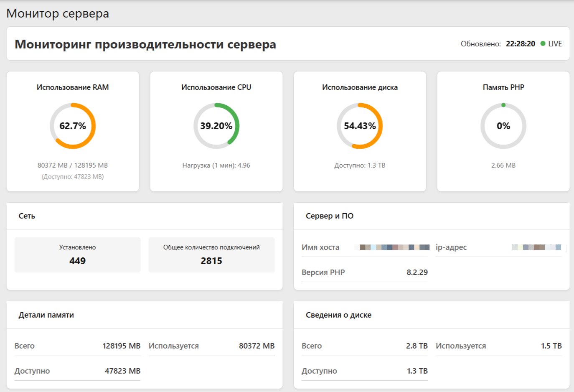
Task: Click the 'Детали памяти' section header
Action: (x=46, y=315)
